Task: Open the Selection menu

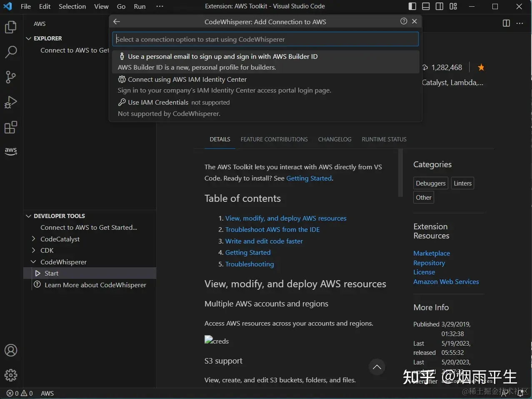Action: (x=72, y=6)
